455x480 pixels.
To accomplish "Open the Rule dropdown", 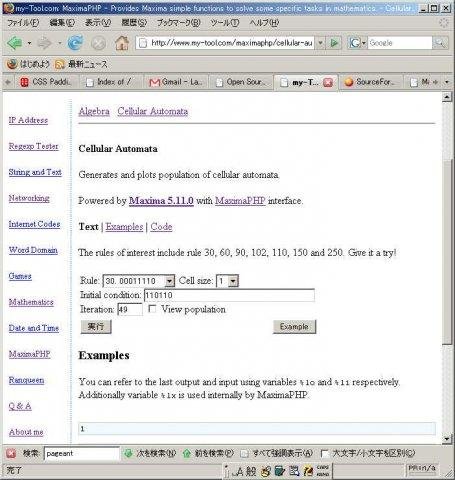I will [x=170, y=281].
